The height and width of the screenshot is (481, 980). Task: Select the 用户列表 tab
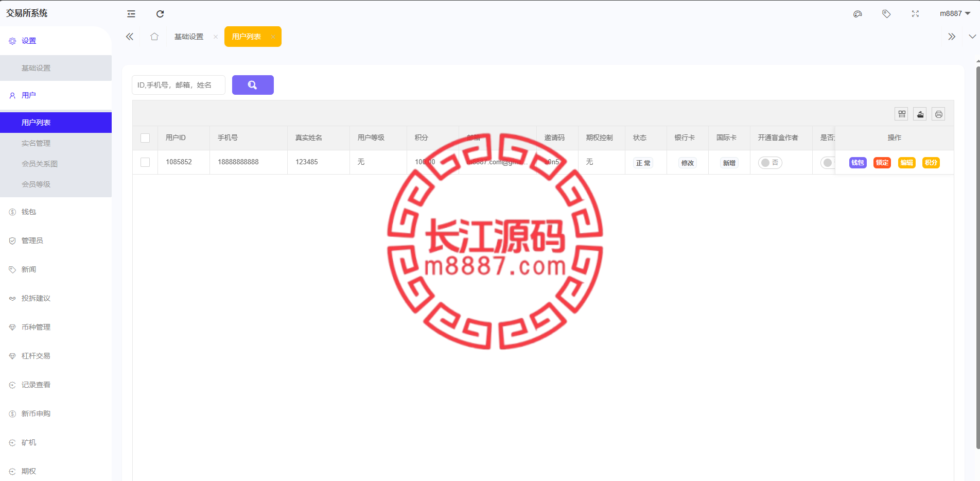[x=247, y=37]
